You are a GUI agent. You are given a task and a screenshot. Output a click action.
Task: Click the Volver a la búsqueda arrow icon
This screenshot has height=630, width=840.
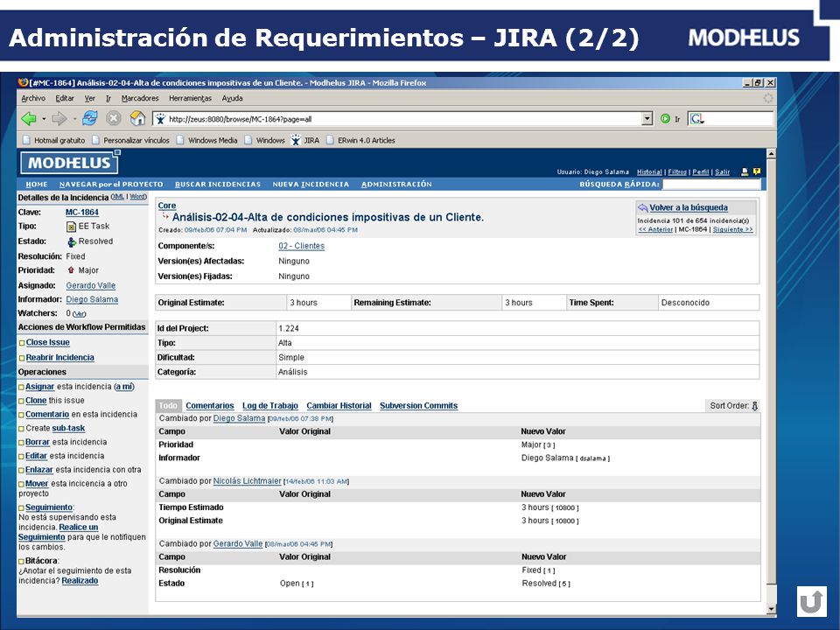tap(643, 208)
